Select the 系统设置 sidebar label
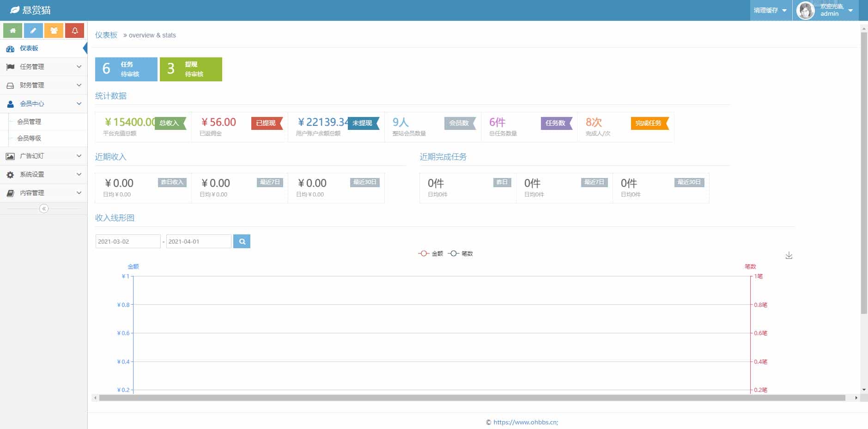Viewport: 868px width, 429px height. click(x=32, y=174)
